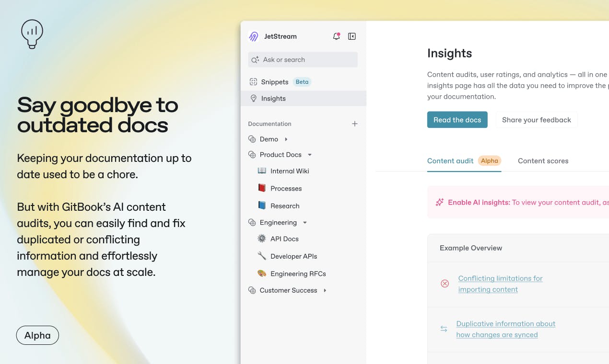This screenshot has height=364, width=609.
Task: Collapse sidebar using panel toggle icon
Action: (352, 36)
